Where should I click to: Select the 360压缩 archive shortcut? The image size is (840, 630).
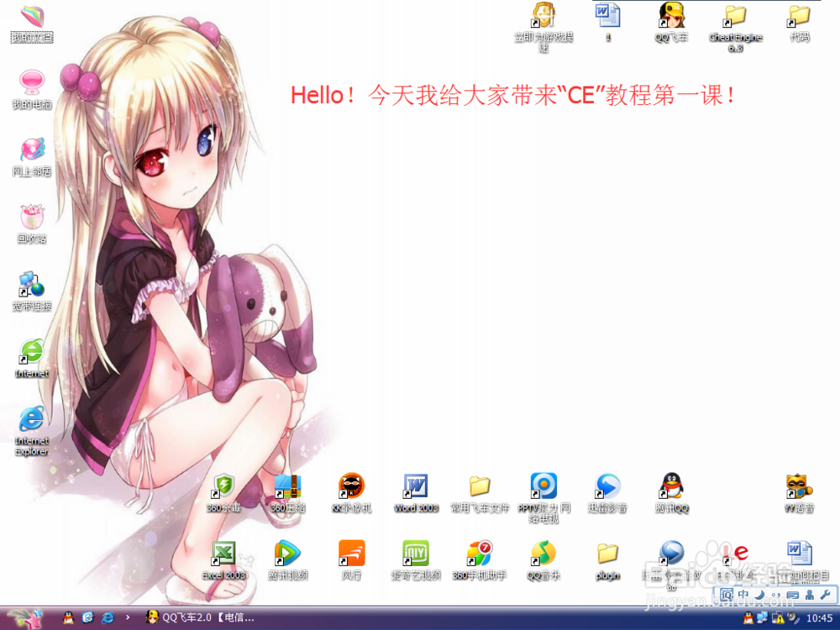coord(287,493)
